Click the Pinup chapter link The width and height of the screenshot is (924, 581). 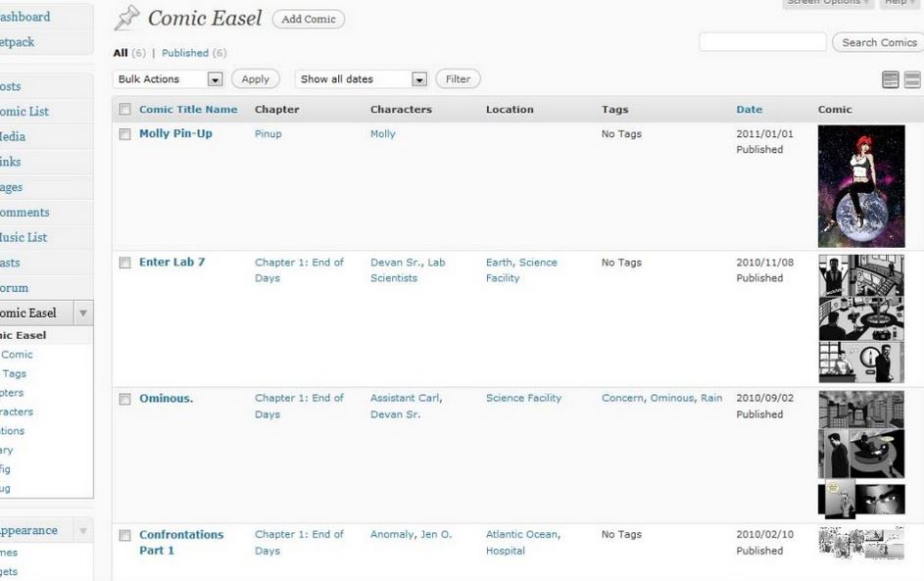pyautogui.click(x=268, y=134)
